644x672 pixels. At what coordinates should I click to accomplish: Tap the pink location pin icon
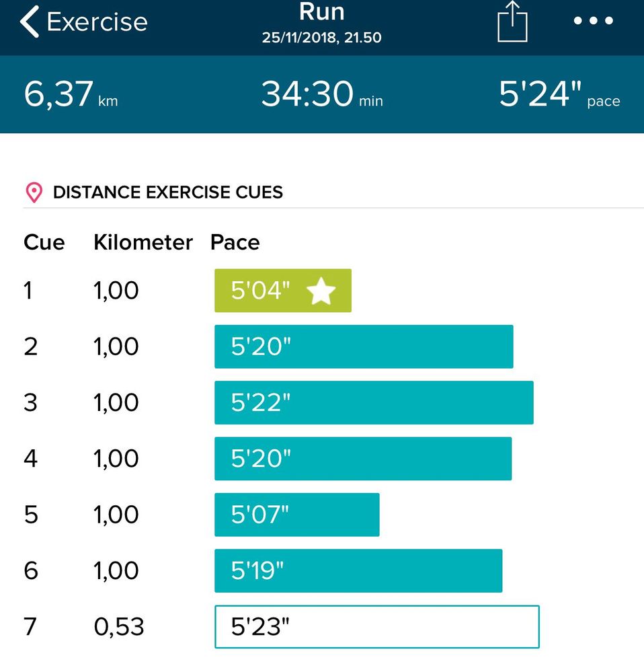(34, 192)
